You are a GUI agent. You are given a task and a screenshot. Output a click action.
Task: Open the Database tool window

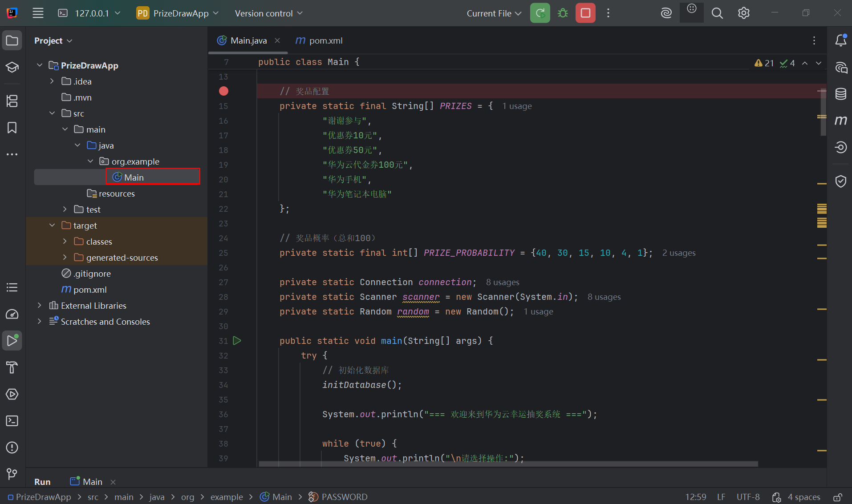840,94
